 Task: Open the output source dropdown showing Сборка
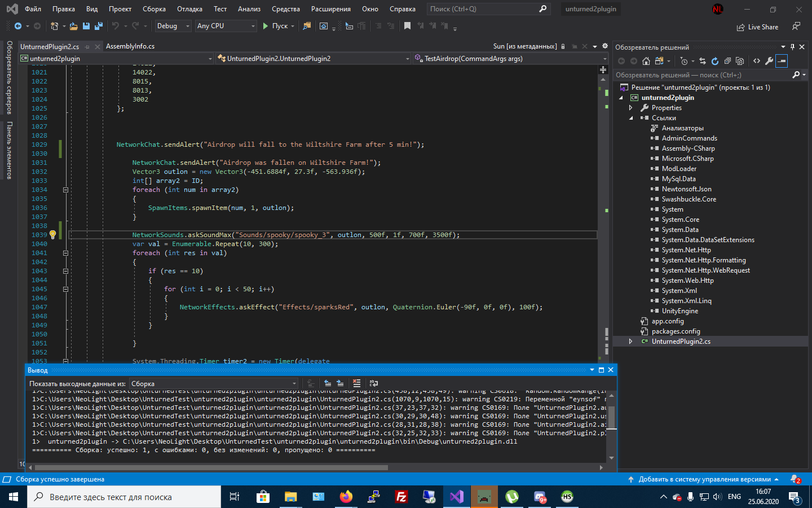(x=213, y=384)
